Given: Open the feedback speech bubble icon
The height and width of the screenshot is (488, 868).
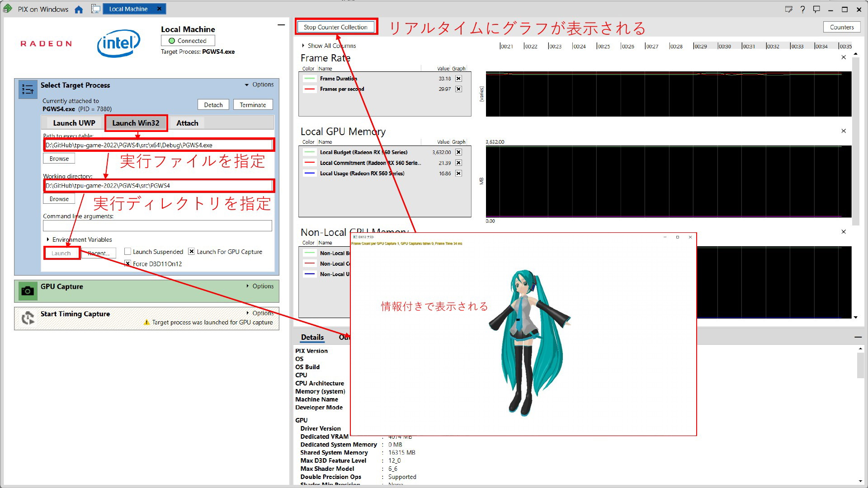Looking at the screenshot, I should (816, 9).
